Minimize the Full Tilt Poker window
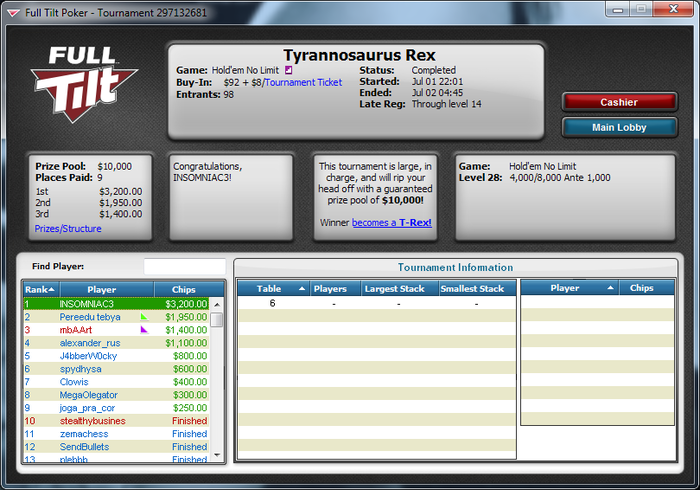The height and width of the screenshot is (490, 700). (x=618, y=9)
